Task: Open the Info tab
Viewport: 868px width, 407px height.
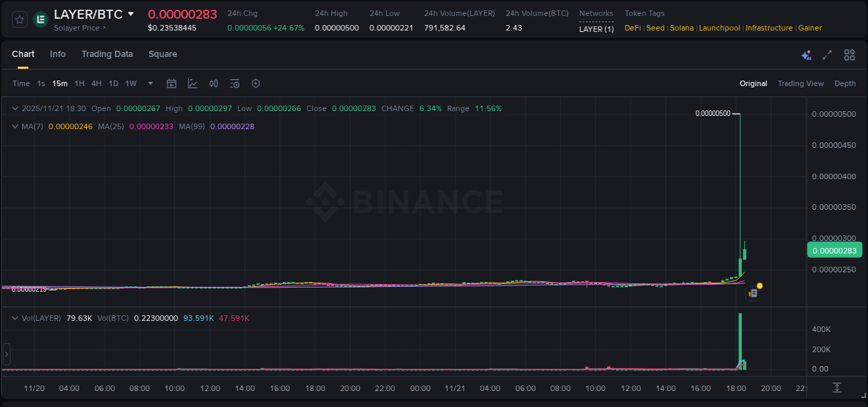Action: click(58, 54)
